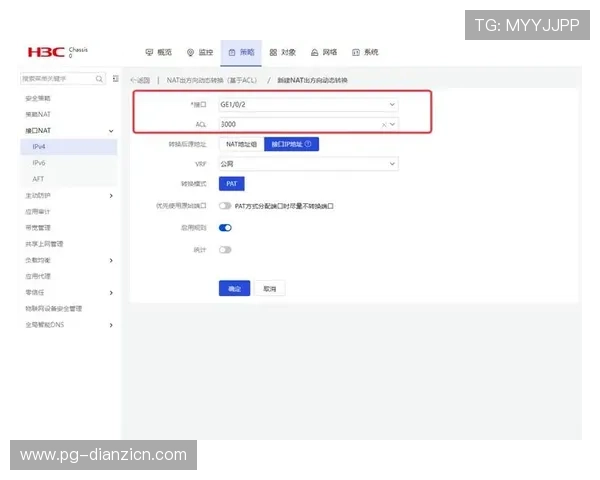The height and width of the screenshot is (480, 600).
Task: Toggle the 优先使用原始端口 switch
Action: (225, 206)
